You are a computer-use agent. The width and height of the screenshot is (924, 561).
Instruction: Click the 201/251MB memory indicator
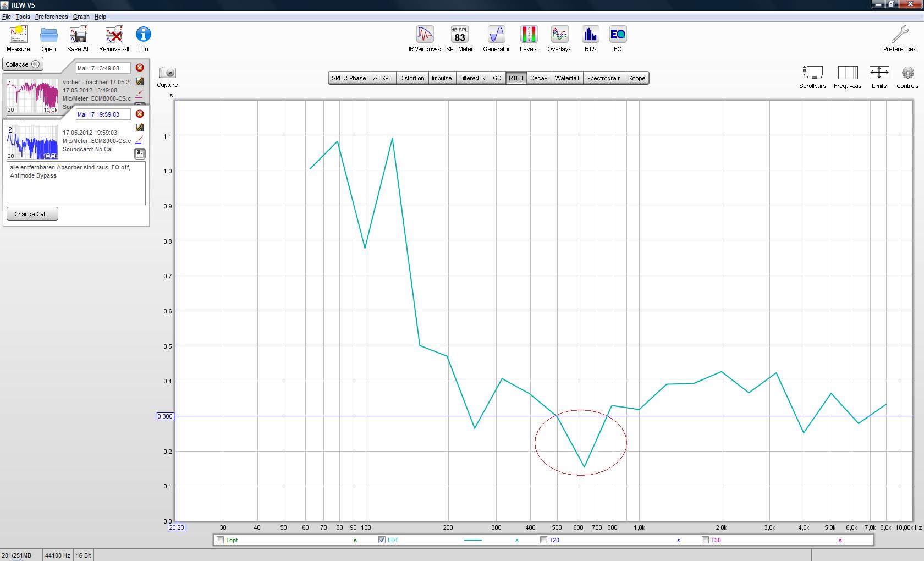coord(16,555)
